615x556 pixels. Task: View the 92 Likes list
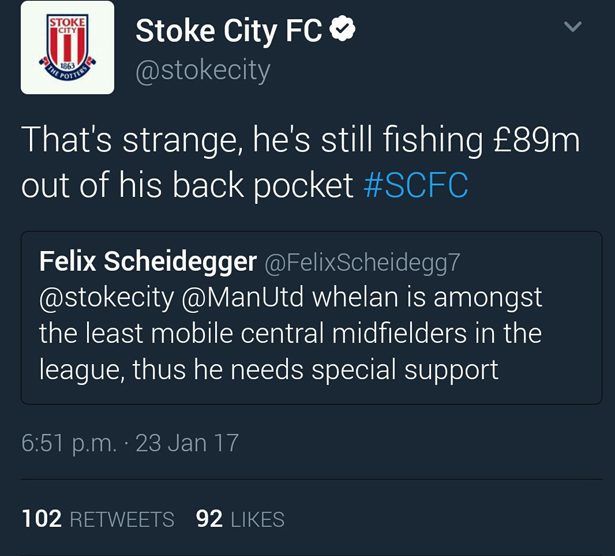240,519
